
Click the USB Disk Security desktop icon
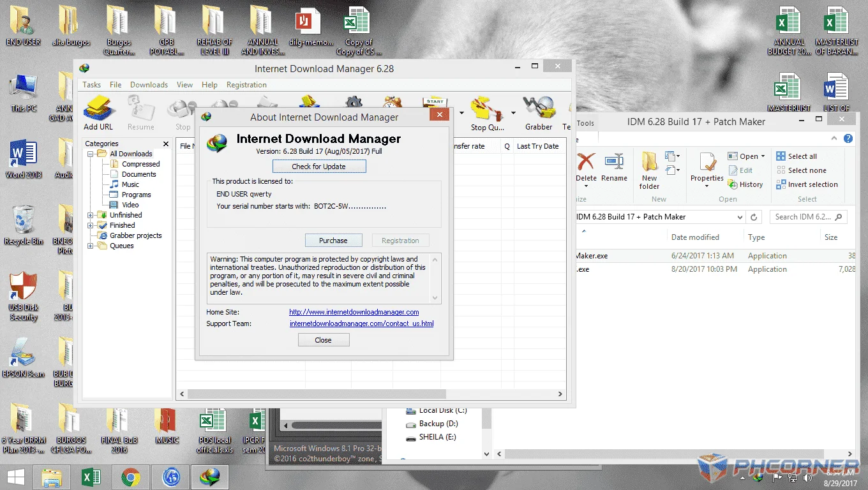[x=24, y=295]
